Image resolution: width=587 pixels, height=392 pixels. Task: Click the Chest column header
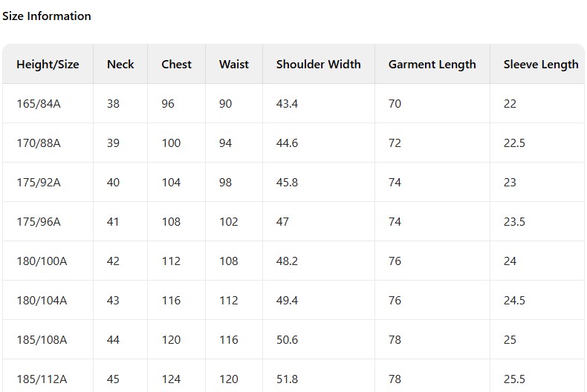point(176,65)
